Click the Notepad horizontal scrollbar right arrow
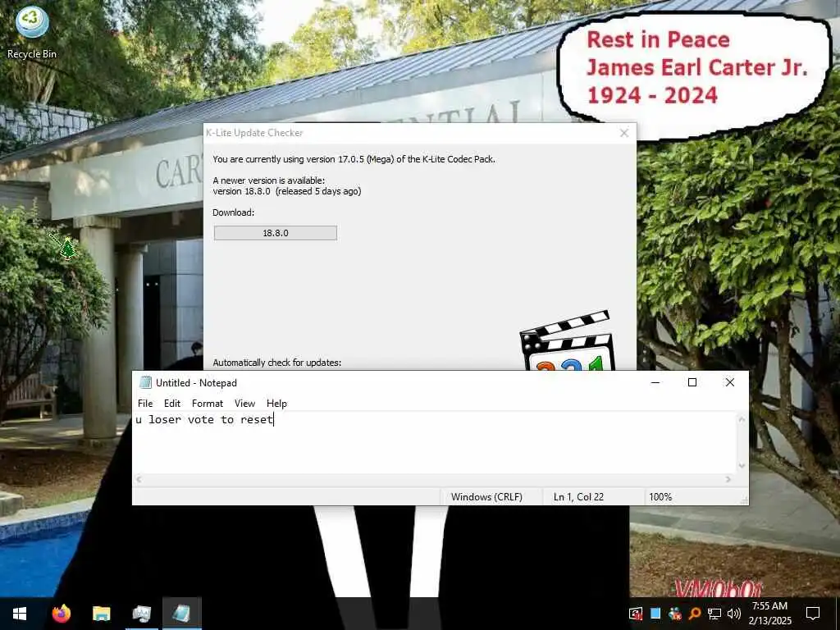 click(x=728, y=479)
